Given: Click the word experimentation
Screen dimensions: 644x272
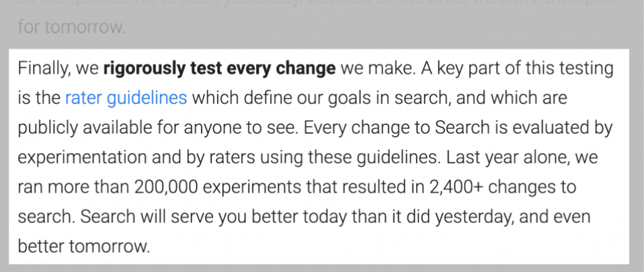Looking at the screenshot, I should (x=82, y=158).
